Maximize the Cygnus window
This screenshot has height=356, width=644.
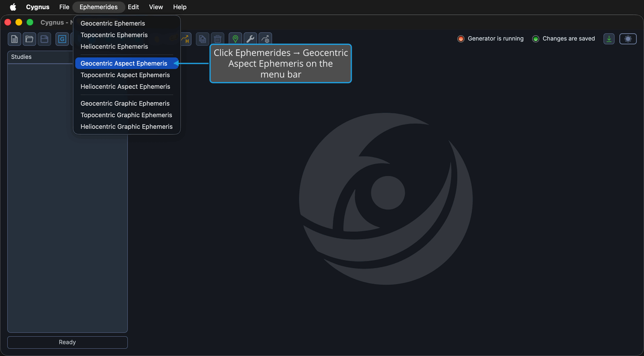[x=30, y=22]
